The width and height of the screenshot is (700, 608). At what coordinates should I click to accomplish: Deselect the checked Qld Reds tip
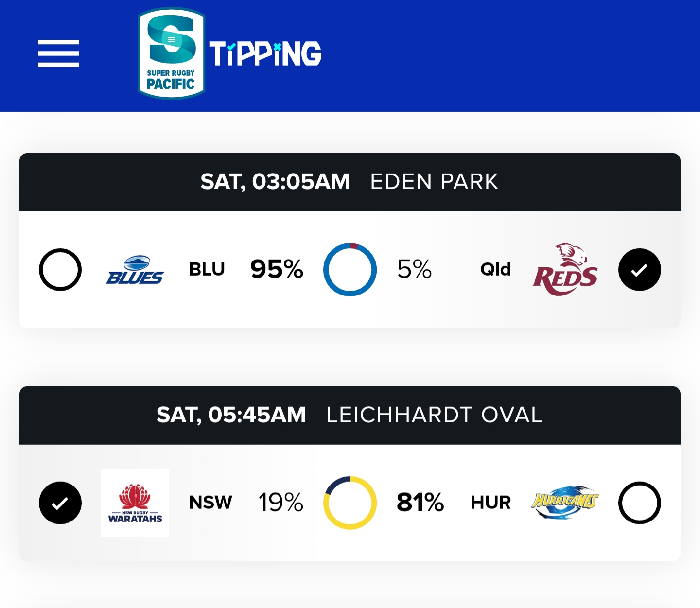[x=639, y=270]
